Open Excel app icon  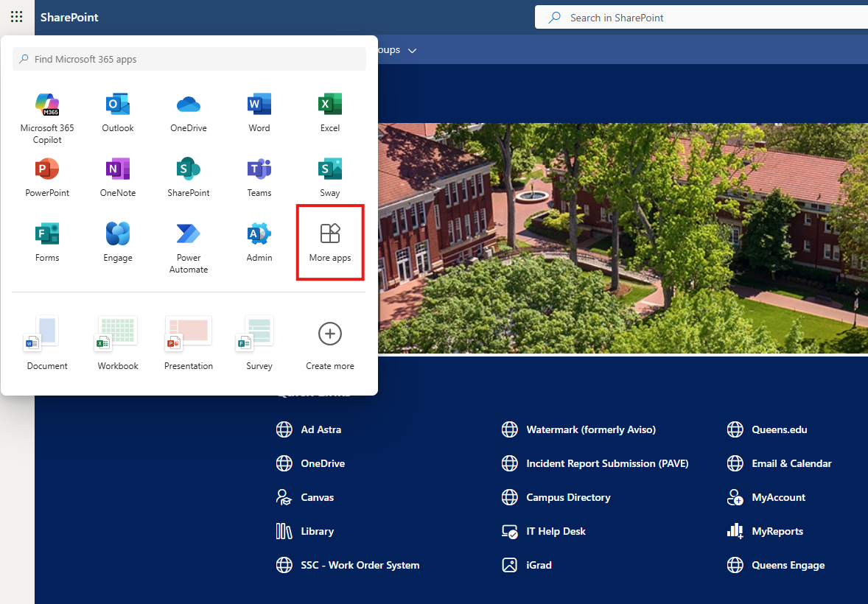(x=330, y=105)
